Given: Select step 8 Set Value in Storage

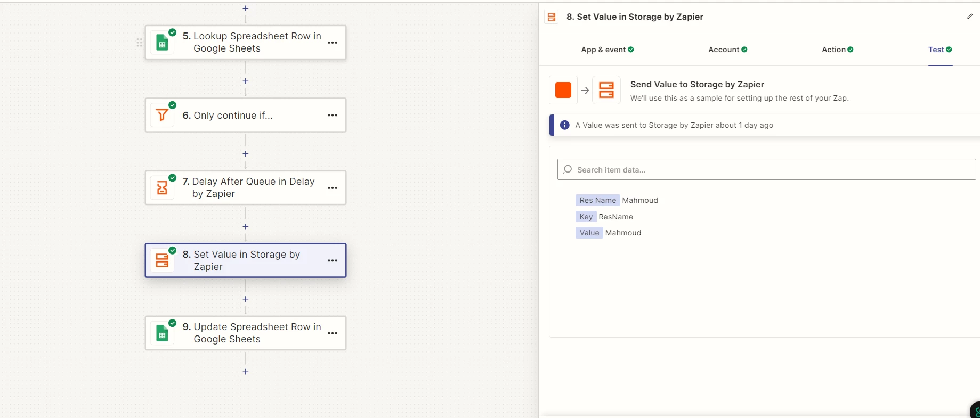Looking at the screenshot, I should (246, 260).
